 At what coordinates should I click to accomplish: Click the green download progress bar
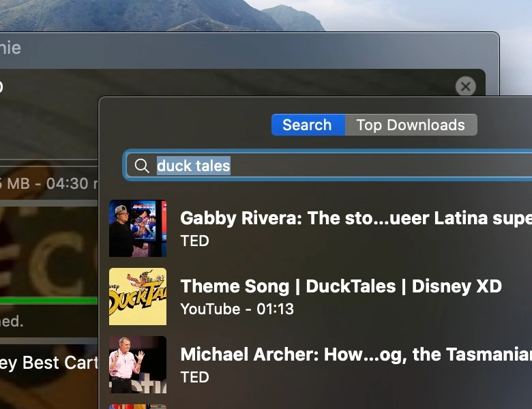[x=48, y=300]
